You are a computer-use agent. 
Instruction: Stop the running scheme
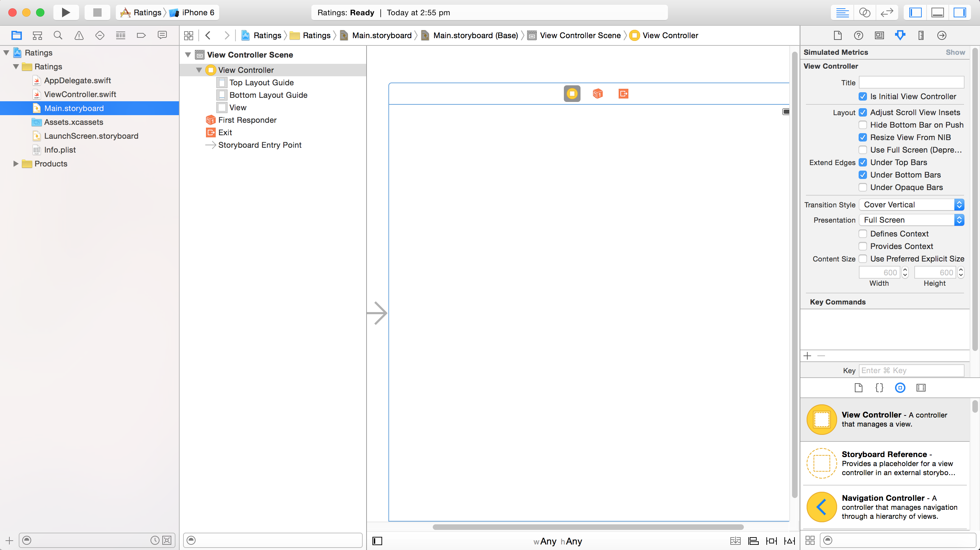(x=97, y=12)
